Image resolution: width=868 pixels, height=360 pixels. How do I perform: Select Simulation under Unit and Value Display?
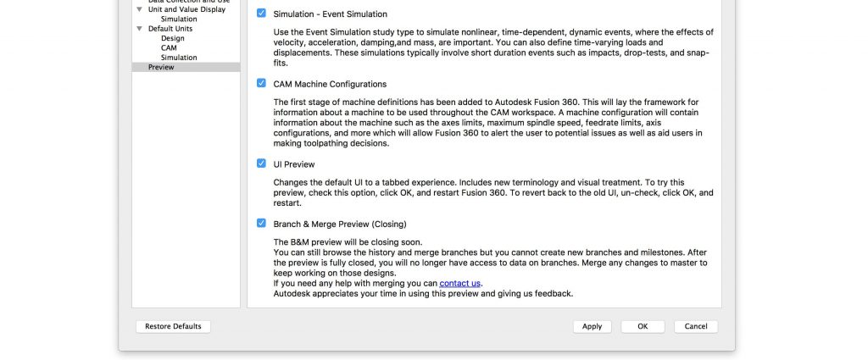click(x=179, y=19)
